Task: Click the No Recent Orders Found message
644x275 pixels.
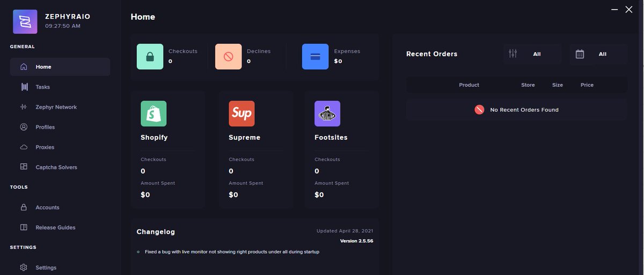Action: point(524,110)
